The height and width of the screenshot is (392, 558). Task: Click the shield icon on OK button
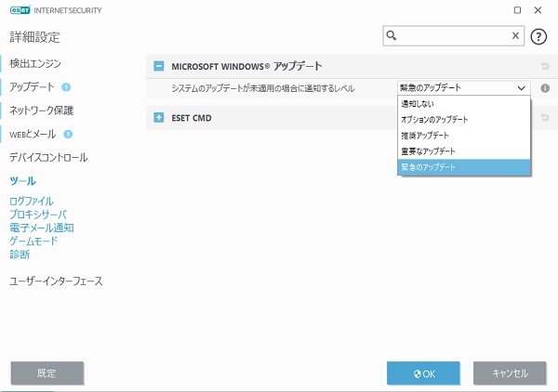pos(417,373)
